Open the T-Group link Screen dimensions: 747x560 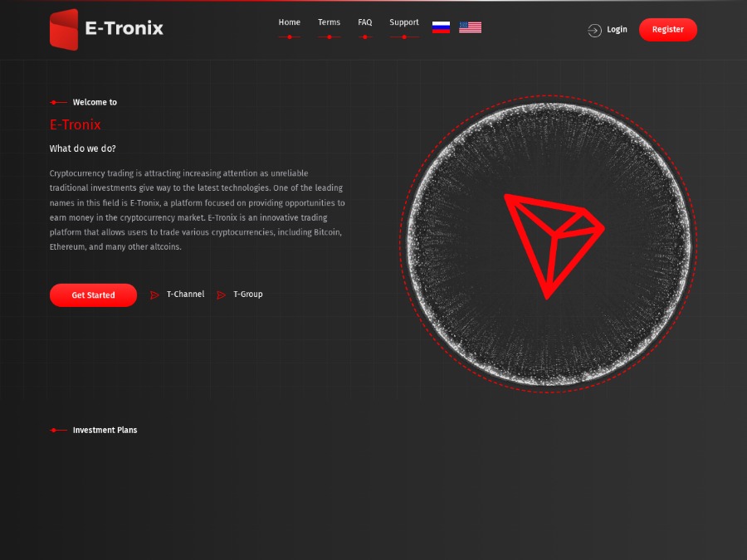[247, 295]
